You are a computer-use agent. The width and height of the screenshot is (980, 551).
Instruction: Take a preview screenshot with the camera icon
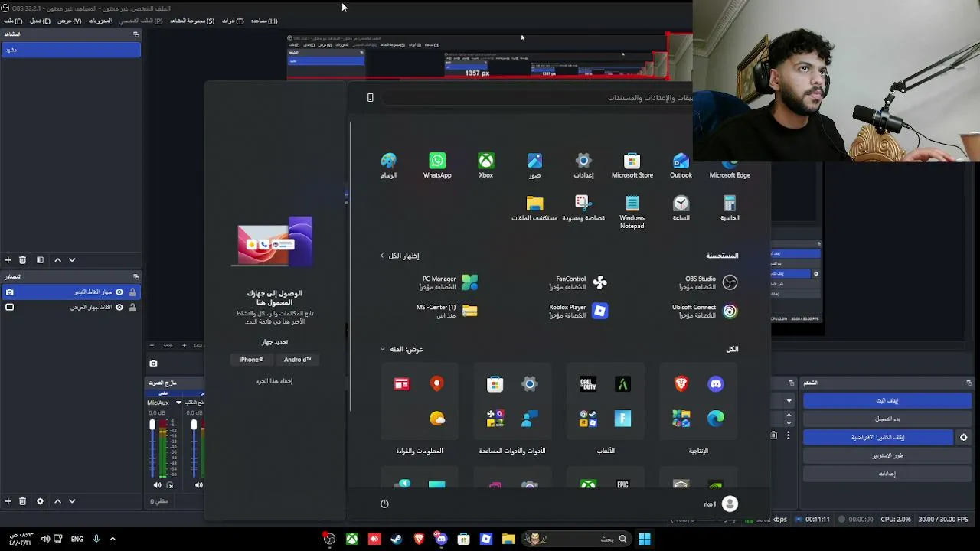[x=153, y=364]
